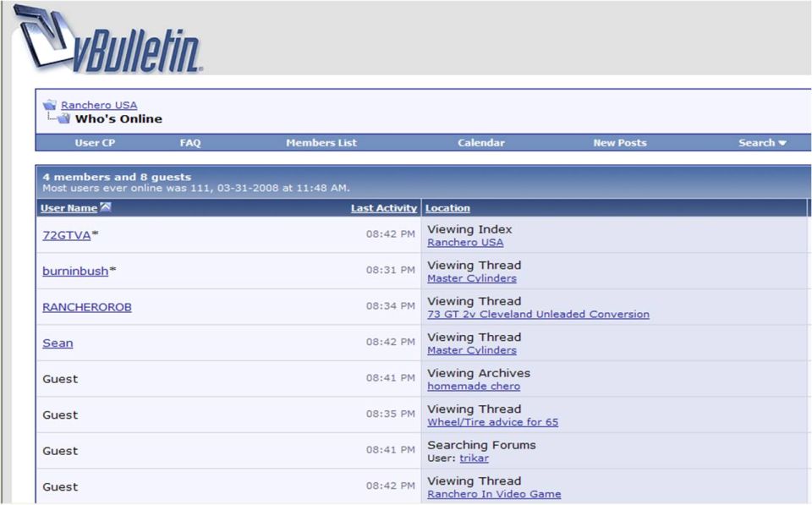Open user profile burninbush

(x=75, y=271)
